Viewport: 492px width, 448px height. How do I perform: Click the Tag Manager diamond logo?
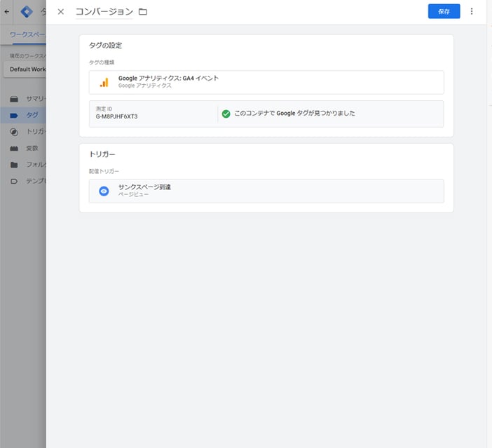click(27, 12)
